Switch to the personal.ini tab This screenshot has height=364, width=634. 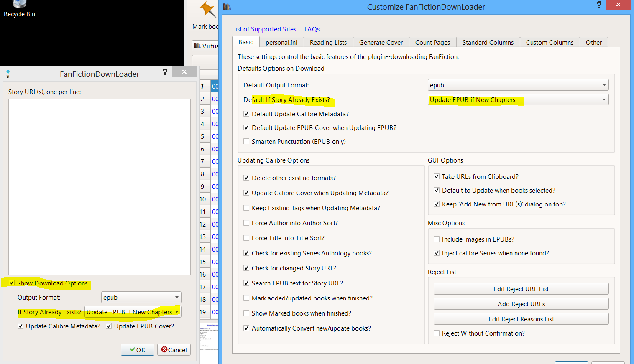(x=281, y=42)
